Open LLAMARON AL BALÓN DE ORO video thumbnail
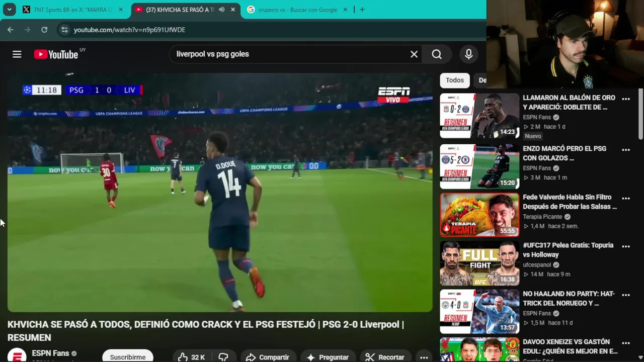This screenshot has height=362, width=644. click(x=479, y=116)
